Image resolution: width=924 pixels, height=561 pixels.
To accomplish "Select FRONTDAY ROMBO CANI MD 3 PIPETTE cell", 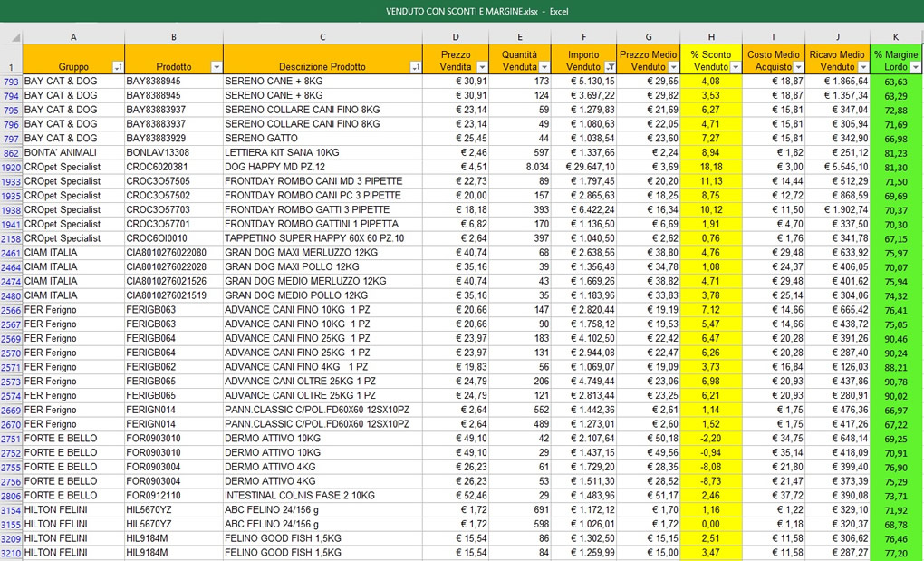I will point(322,181).
